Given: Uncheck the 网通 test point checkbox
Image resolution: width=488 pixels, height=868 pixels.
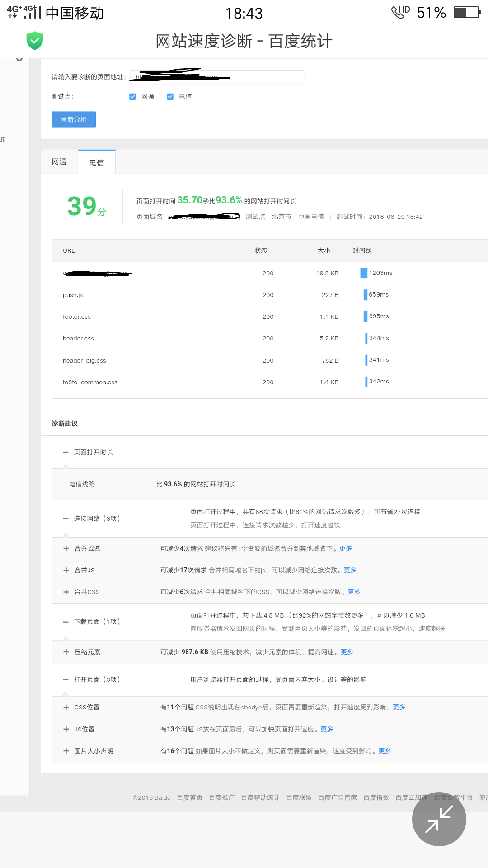Looking at the screenshot, I should (x=132, y=97).
